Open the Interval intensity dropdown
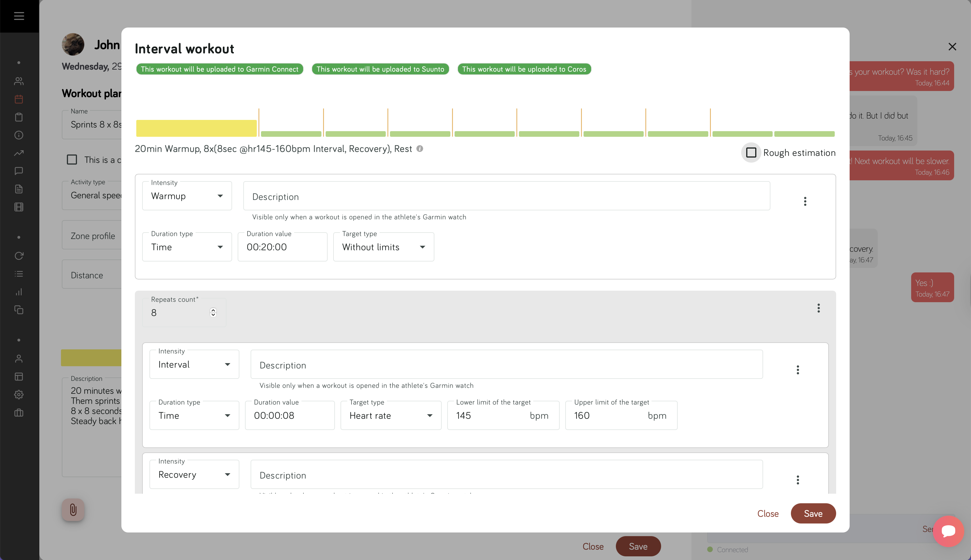Image resolution: width=971 pixels, height=560 pixels. tap(194, 364)
